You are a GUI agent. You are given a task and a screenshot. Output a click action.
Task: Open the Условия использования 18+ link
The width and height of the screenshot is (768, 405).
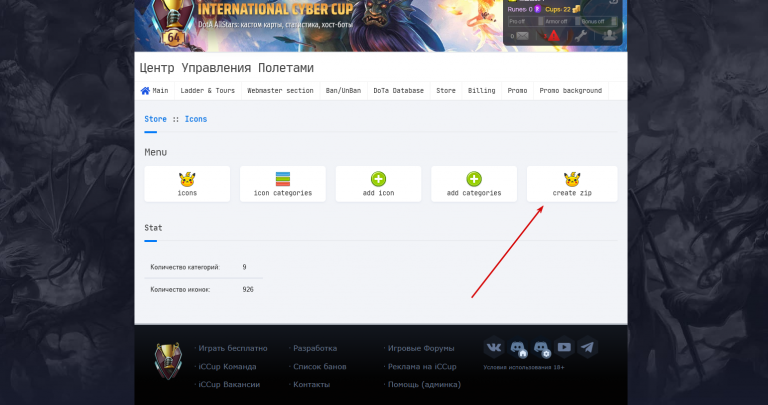[524, 367]
